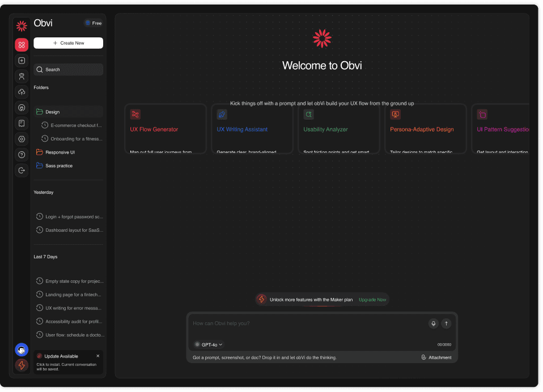Viewport: 543px width, 392px height.
Task: Collapse the Design folder
Action: pos(69,112)
